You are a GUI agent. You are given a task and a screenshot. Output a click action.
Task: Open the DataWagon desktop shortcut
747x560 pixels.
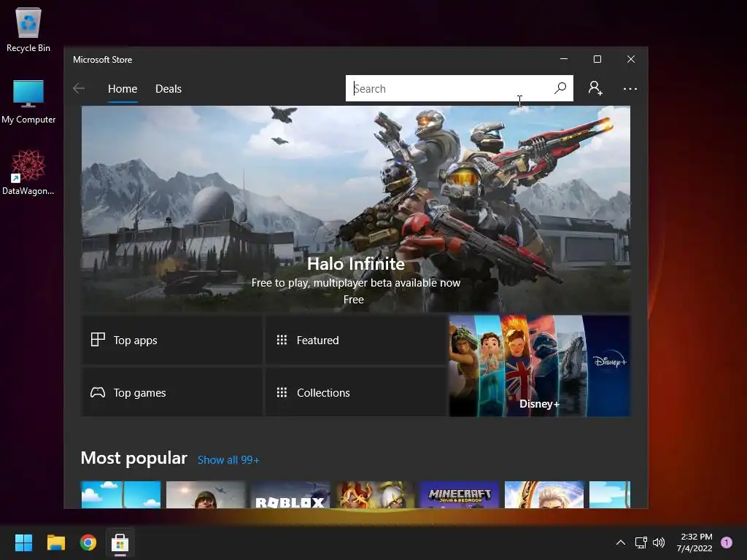pyautogui.click(x=28, y=172)
